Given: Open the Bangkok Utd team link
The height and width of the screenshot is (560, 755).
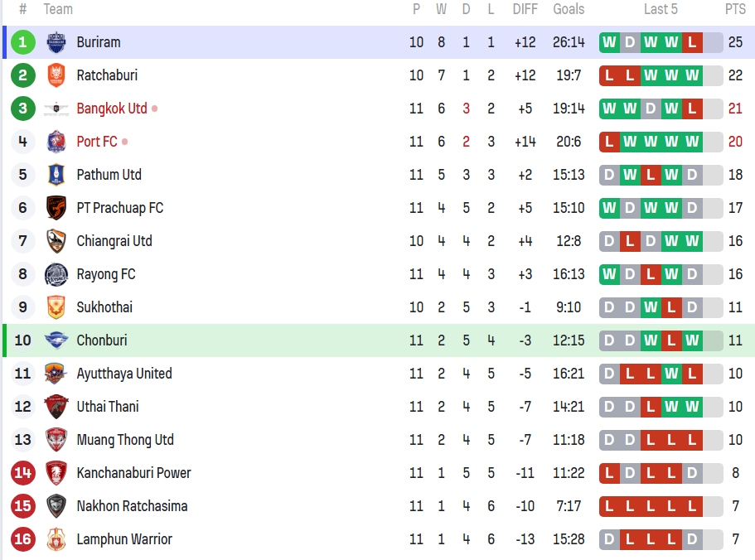Looking at the screenshot, I should pyautogui.click(x=112, y=109).
